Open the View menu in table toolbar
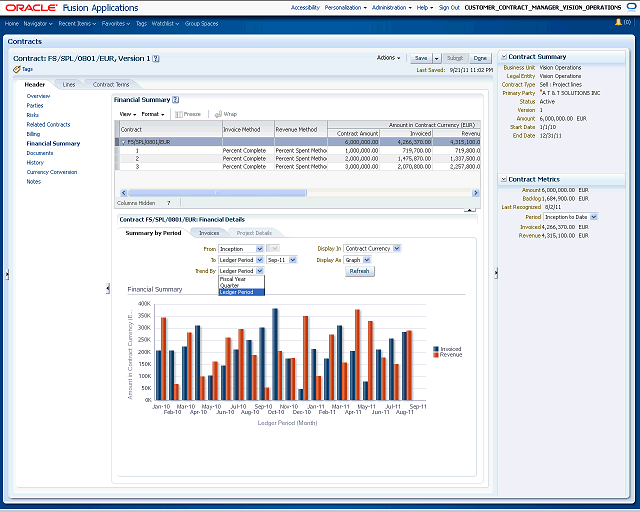This screenshot has width=640, height=512. click(127, 114)
